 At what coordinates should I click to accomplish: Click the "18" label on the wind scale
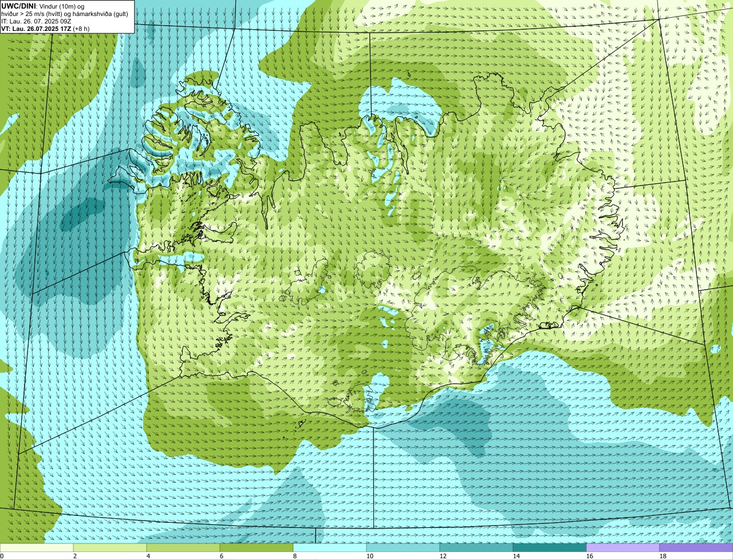(663, 556)
